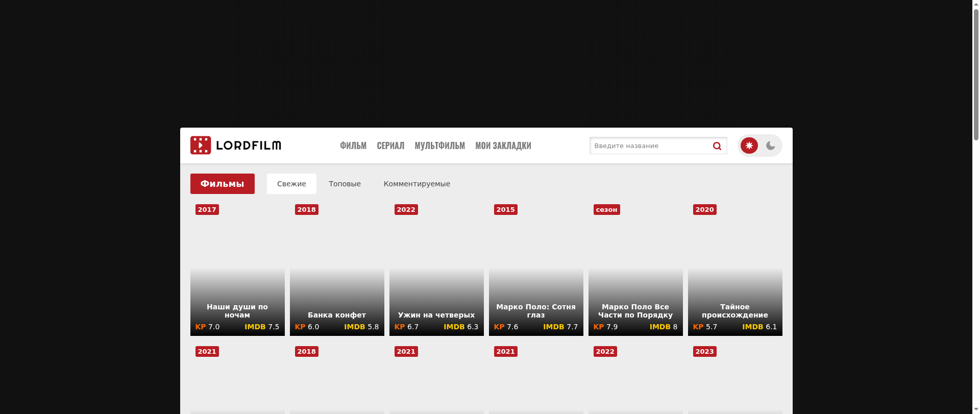Select the Свежие tab

pyautogui.click(x=291, y=184)
